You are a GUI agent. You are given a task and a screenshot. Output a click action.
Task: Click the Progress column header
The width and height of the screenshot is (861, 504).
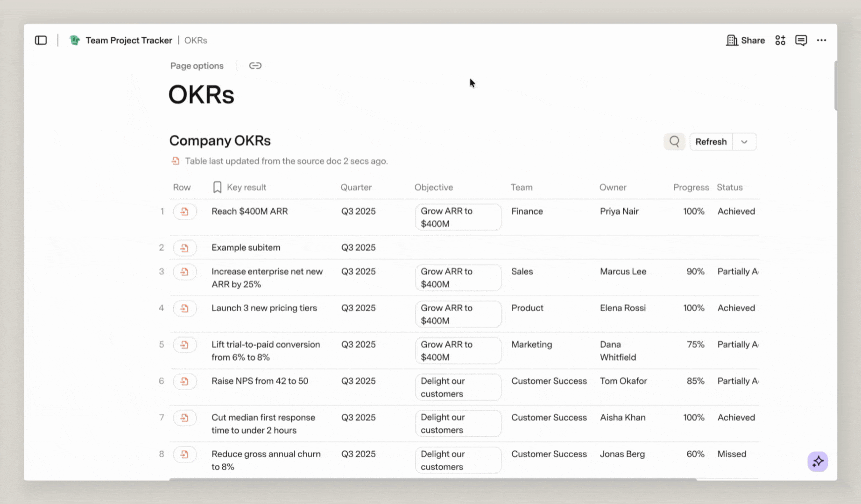coord(691,187)
